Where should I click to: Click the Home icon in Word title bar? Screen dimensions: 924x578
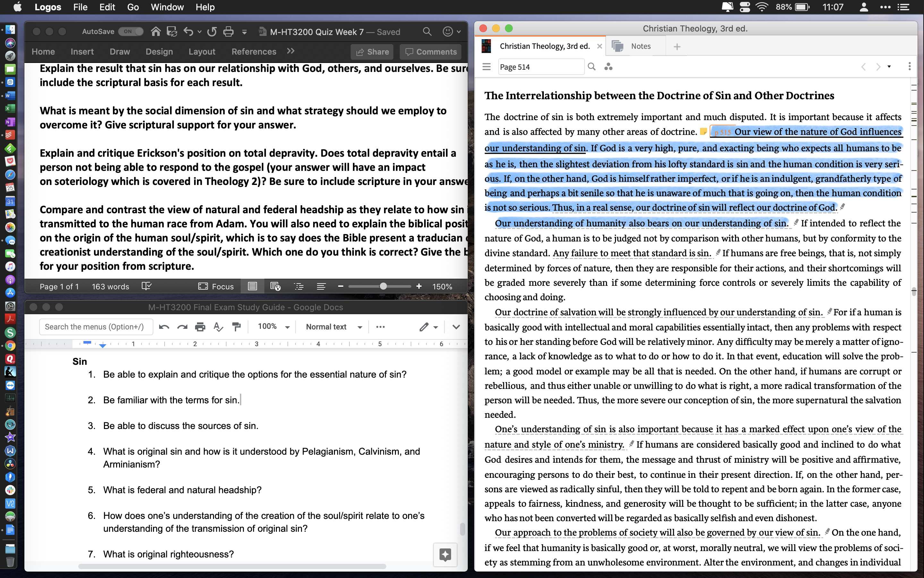click(155, 32)
